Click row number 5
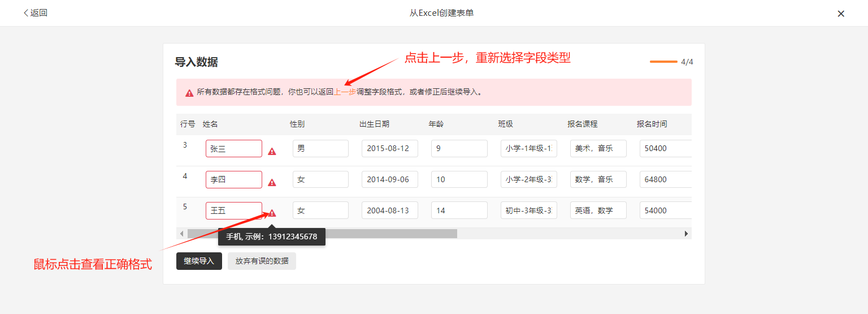This screenshot has height=314, width=868. (185, 207)
